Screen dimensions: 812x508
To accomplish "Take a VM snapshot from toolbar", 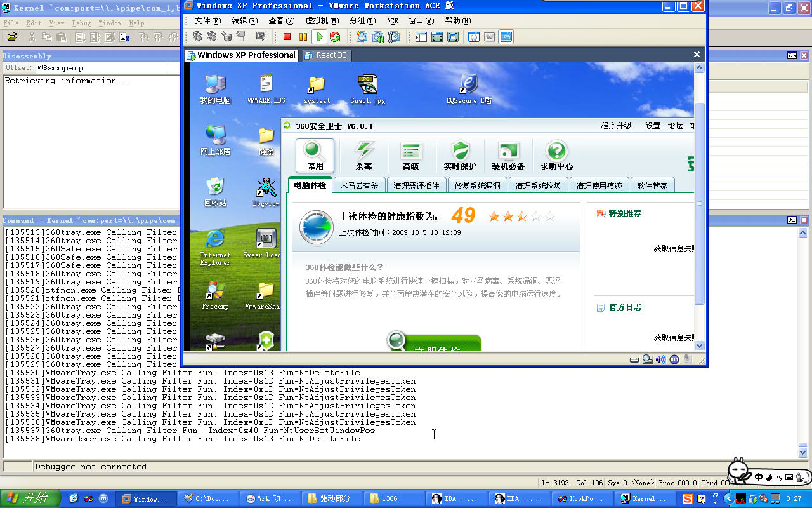I will (x=362, y=37).
